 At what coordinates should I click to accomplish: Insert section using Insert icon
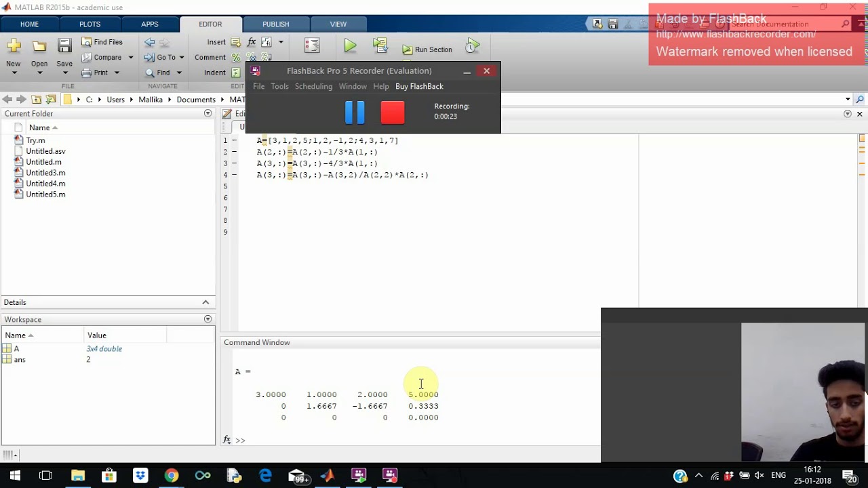[236, 42]
